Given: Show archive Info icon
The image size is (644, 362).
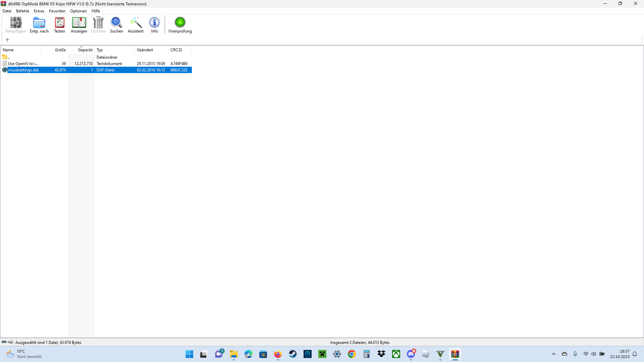Looking at the screenshot, I should pyautogui.click(x=154, y=25).
